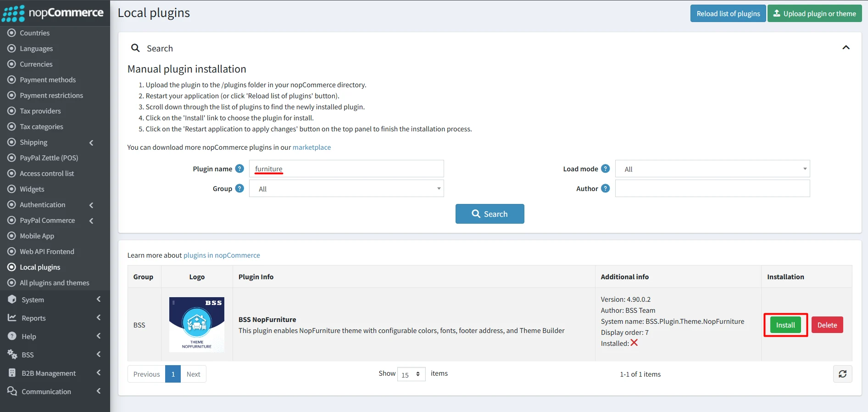Viewport: 868px width, 412px height.
Task: Click the magnifier icon in the Search panel header
Action: pos(135,48)
